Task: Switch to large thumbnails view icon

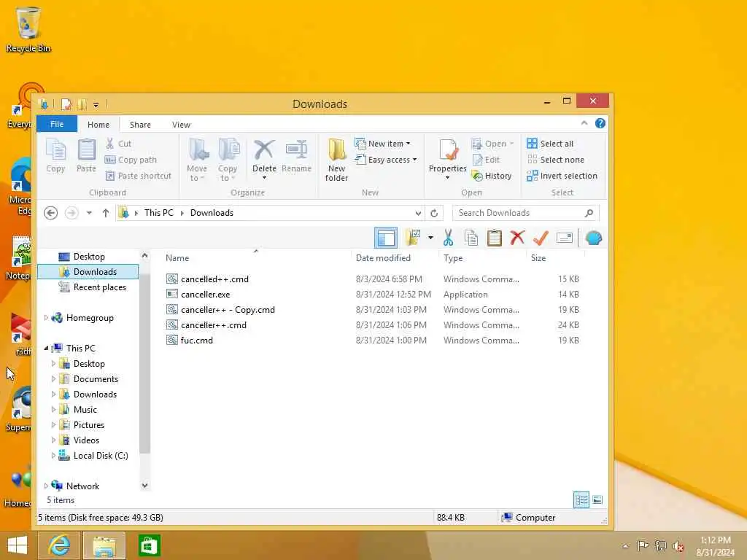Action: pyautogui.click(x=597, y=500)
